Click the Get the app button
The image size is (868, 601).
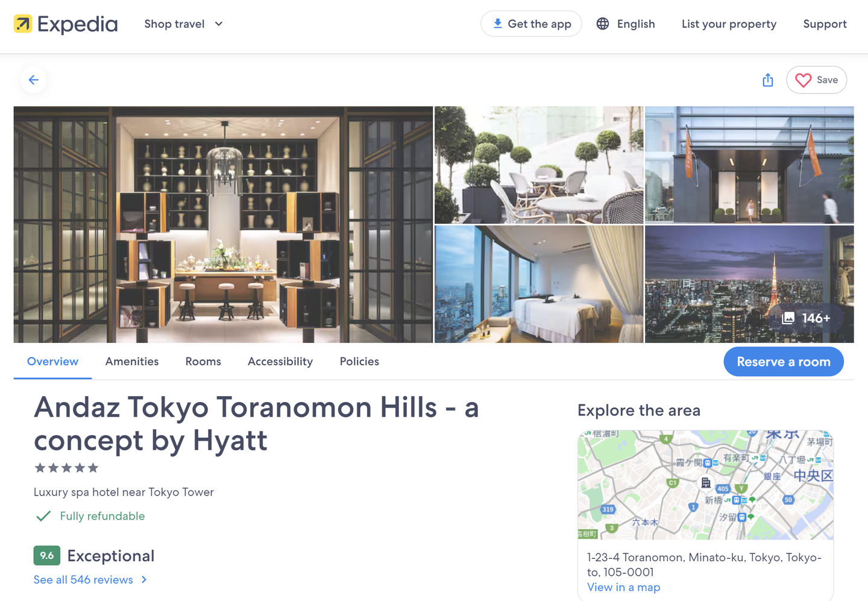pyautogui.click(x=531, y=24)
